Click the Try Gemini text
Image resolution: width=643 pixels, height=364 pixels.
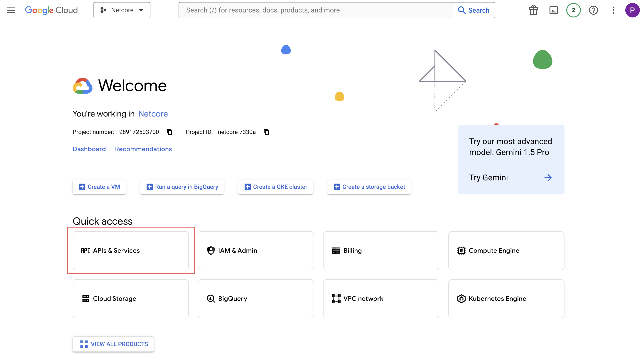pyautogui.click(x=488, y=178)
